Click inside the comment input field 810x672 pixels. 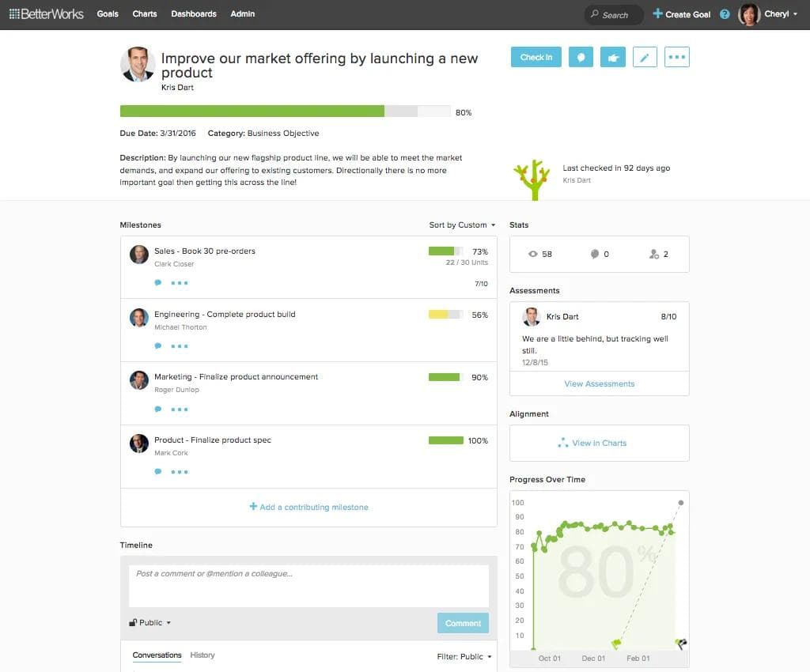308,584
